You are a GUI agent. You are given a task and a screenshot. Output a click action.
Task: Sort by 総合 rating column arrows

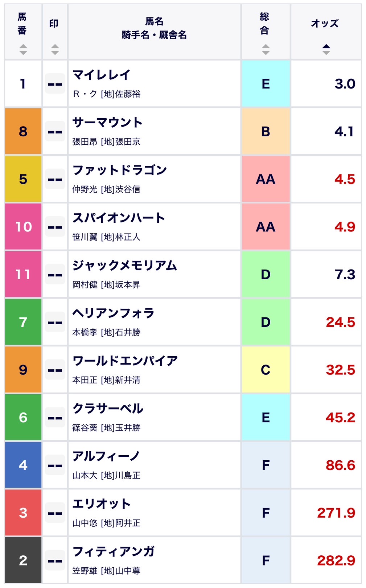266,49
